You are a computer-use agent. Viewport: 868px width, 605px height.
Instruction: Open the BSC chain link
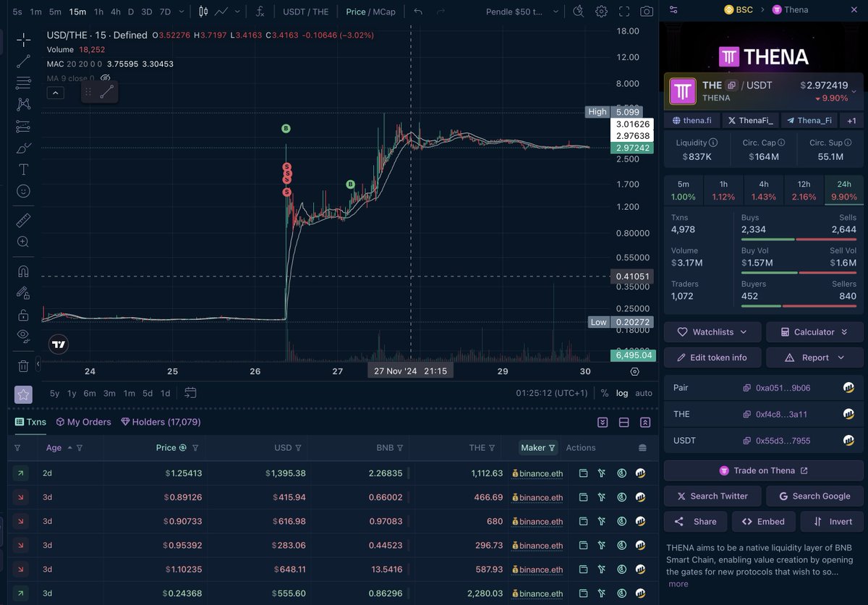tap(738, 9)
